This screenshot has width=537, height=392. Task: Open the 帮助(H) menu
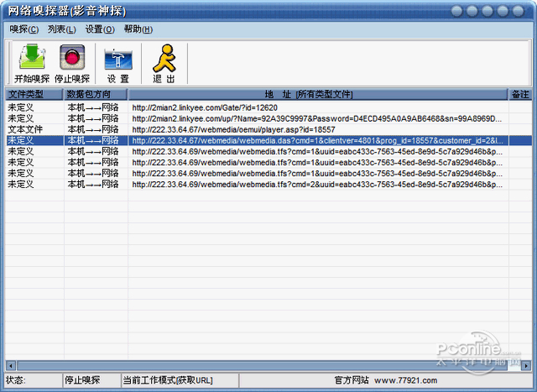click(138, 29)
